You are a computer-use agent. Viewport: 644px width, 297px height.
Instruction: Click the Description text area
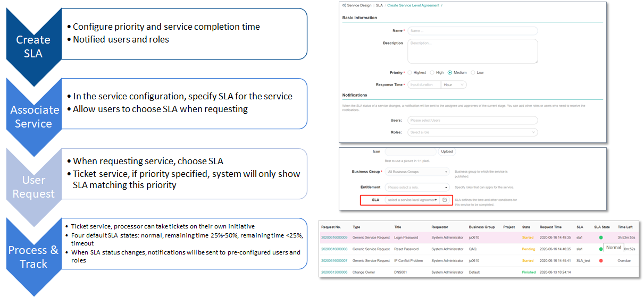coord(473,52)
